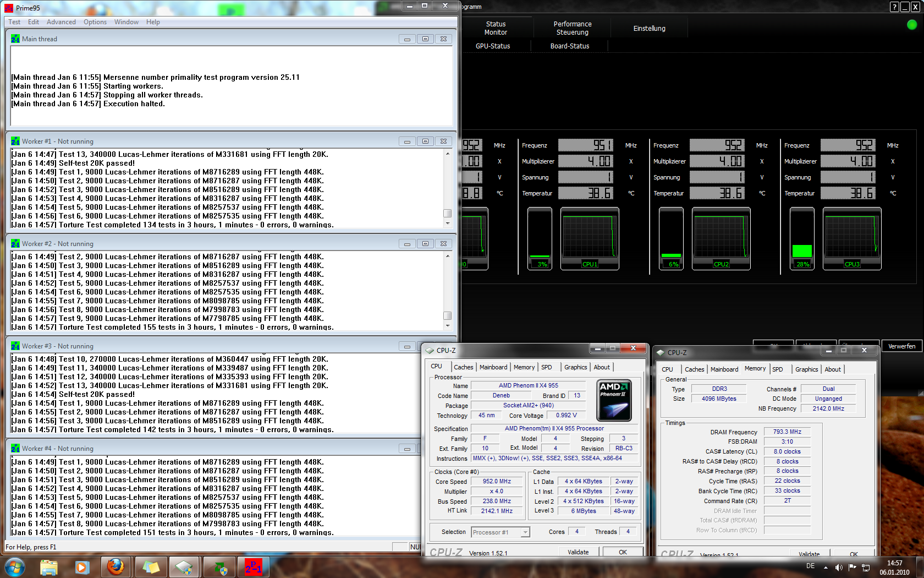Open the volume control in system tray
Image resolution: width=924 pixels, height=578 pixels.
839,568
